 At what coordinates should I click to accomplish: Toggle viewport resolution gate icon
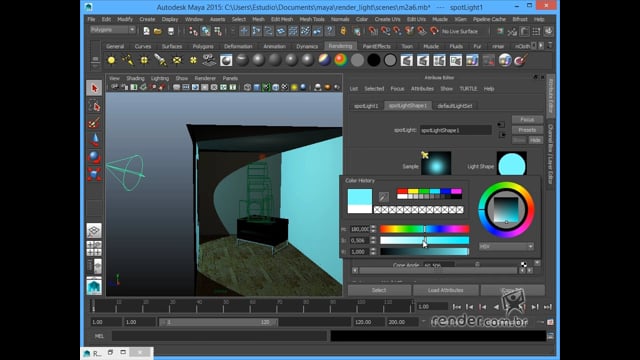click(195, 87)
